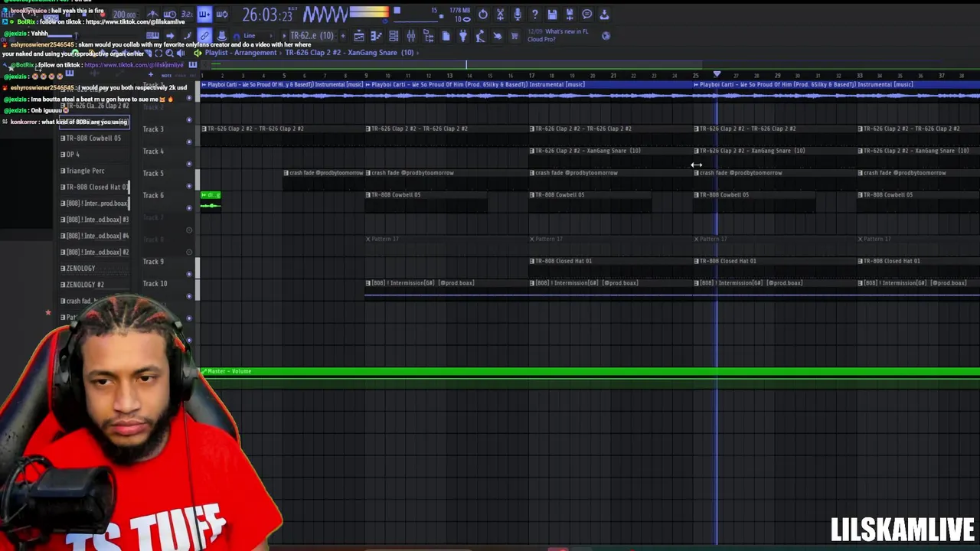Click the wait-for-input icon beside metronome
Image resolution: width=980 pixels, height=551 pixels.
click(170, 15)
